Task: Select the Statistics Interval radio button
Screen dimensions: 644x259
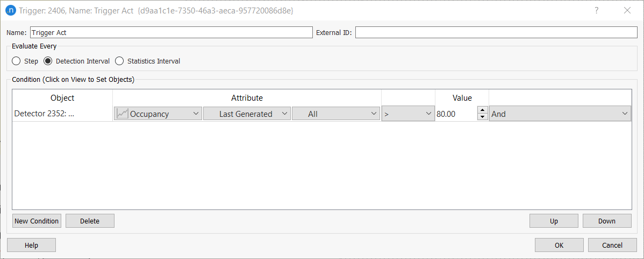Action: pos(119,61)
